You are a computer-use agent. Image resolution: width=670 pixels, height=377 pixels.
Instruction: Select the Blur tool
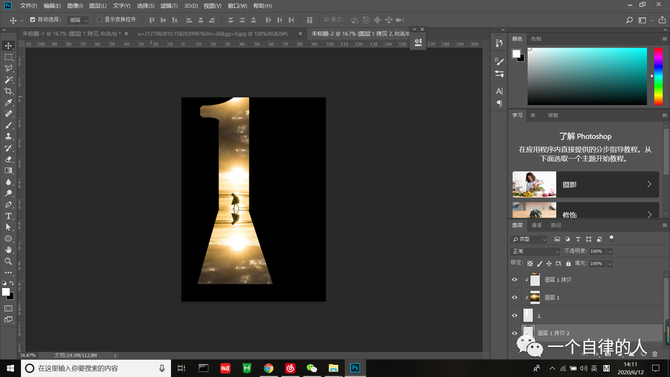coord(8,182)
